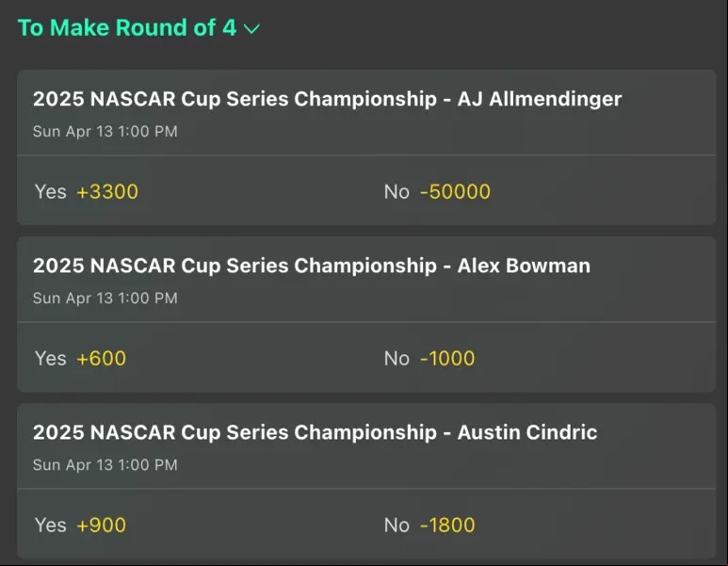Viewport: 728px width, 566px height.
Task: Tap the -1800 odds value
Action: click(x=447, y=525)
